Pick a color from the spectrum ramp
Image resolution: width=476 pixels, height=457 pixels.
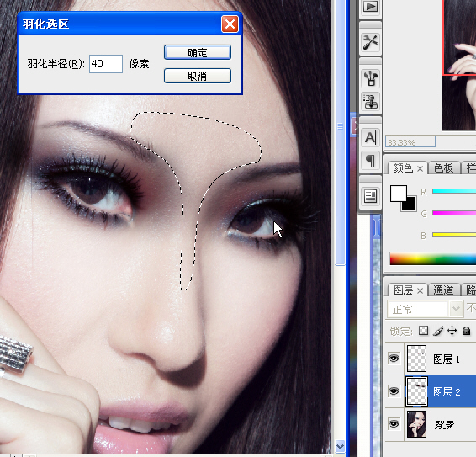(433, 259)
